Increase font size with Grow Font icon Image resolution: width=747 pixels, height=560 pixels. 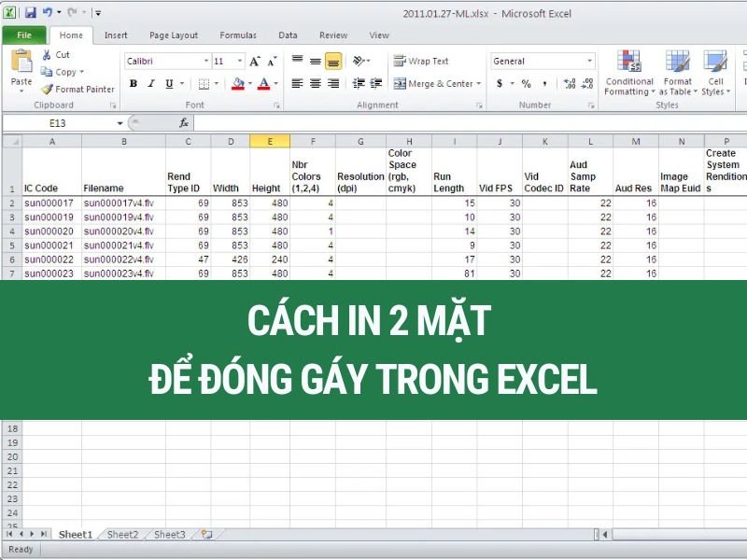click(255, 61)
